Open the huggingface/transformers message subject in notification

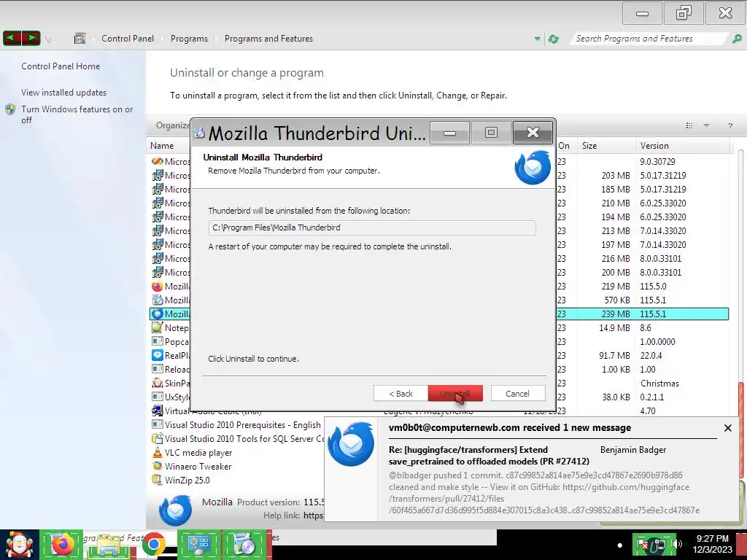click(x=489, y=455)
